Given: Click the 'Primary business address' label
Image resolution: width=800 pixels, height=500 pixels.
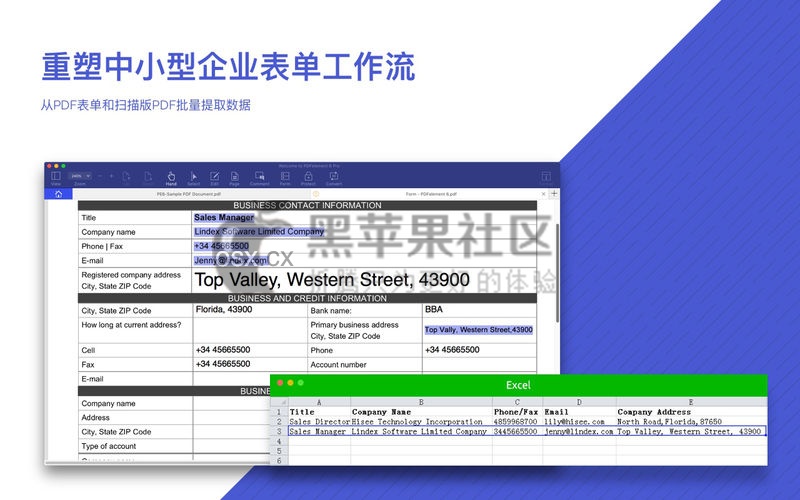Looking at the screenshot, I should 354,324.
